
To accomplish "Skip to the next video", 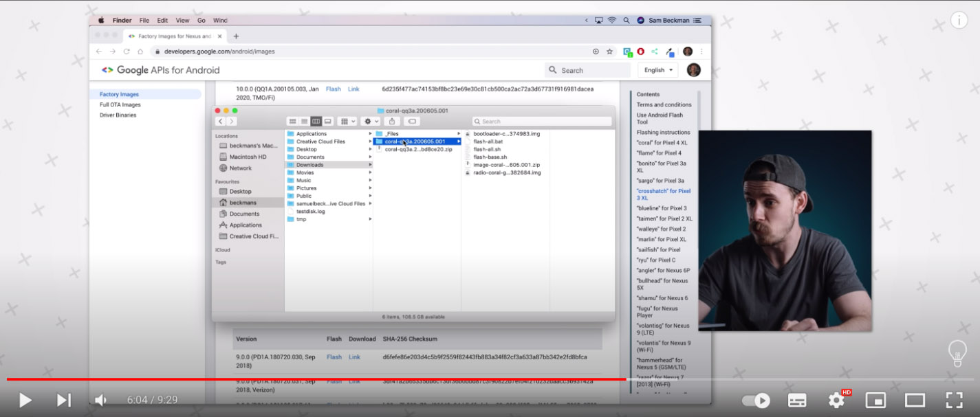I will 63,400.
